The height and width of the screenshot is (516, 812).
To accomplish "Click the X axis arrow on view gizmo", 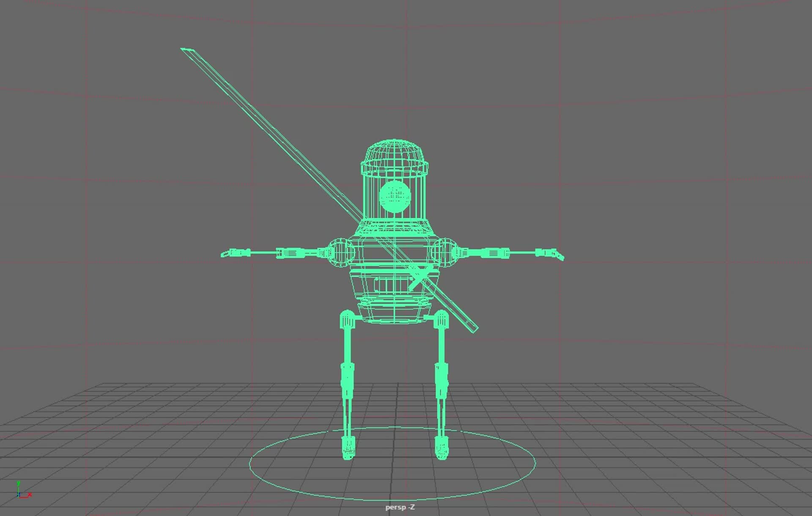I will click(30, 494).
